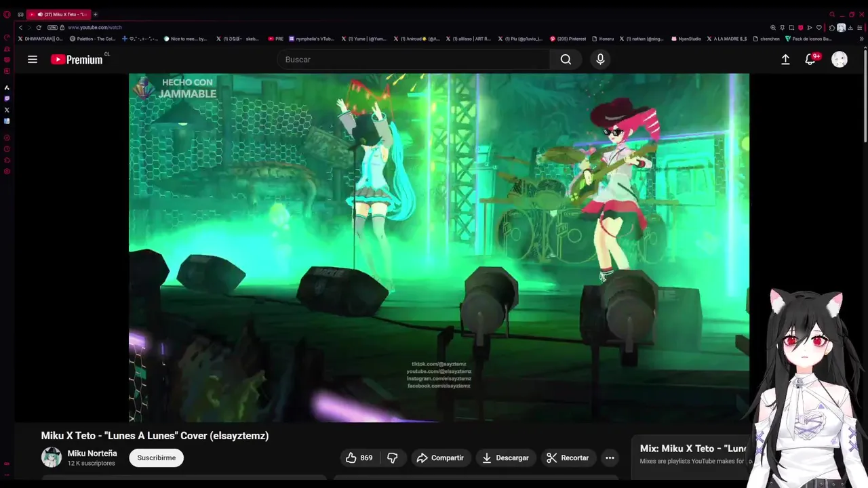The image size is (868, 488).
Task: Open Miku Norteña channel name
Action: 92,453
